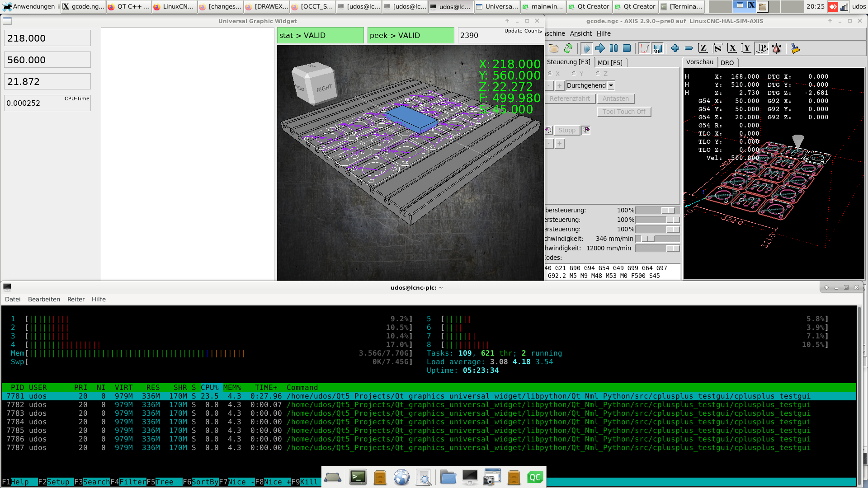Click F6 SortBy in htop footer
The height and width of the screenshot is (488, 868).
(x=201, y=482)
